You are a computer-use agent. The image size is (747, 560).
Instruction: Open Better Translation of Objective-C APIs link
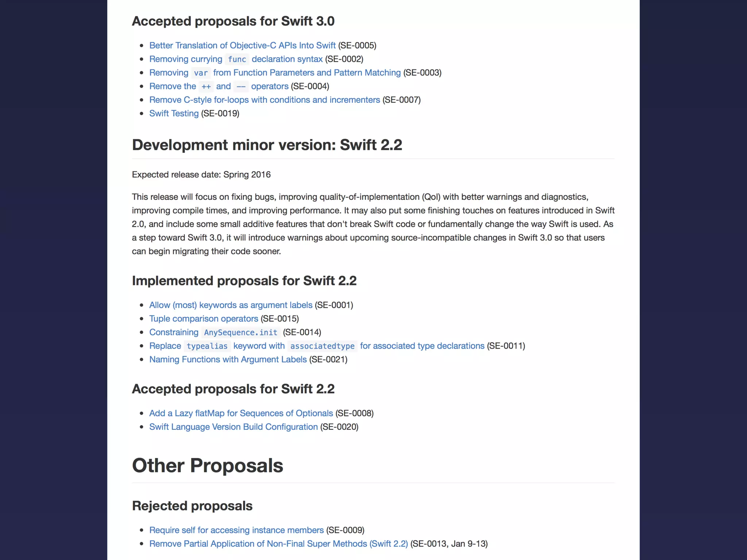(x=242, y=45)
